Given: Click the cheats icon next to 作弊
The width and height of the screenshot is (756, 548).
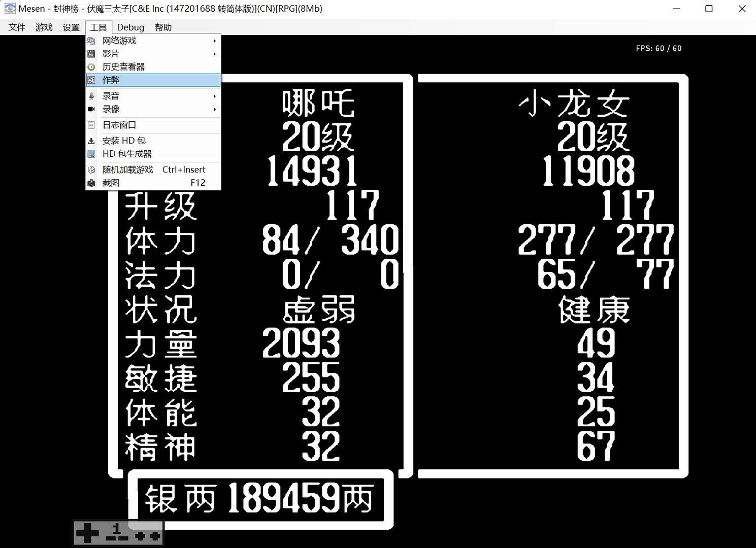Looking at the screenshot, I should [x=92, y=80].
